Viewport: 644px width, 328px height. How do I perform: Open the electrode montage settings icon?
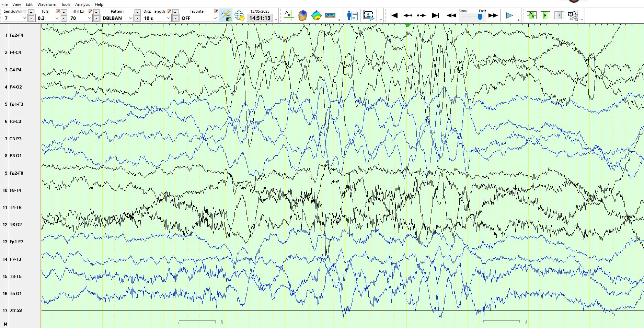coord(239,15)
